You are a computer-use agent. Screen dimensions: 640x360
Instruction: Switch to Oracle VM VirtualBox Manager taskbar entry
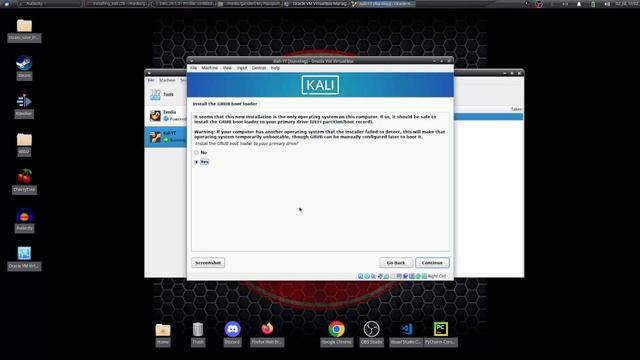tap(315, 4)
